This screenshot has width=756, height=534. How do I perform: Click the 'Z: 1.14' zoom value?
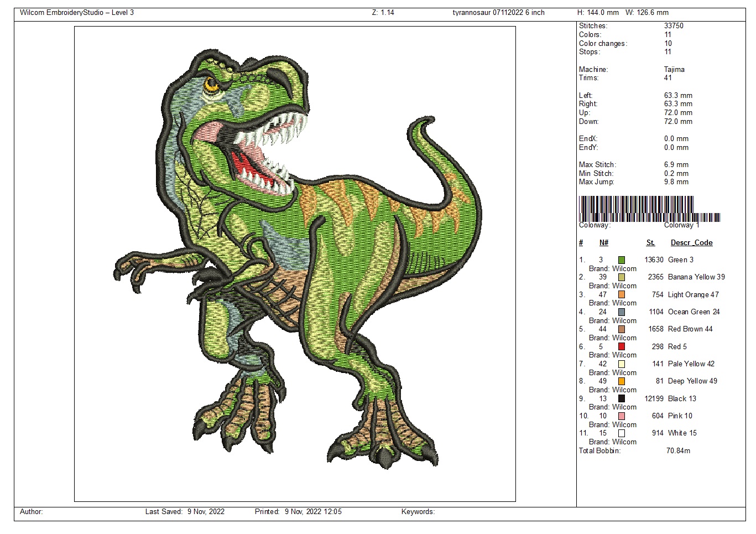(x=383, y=12)
